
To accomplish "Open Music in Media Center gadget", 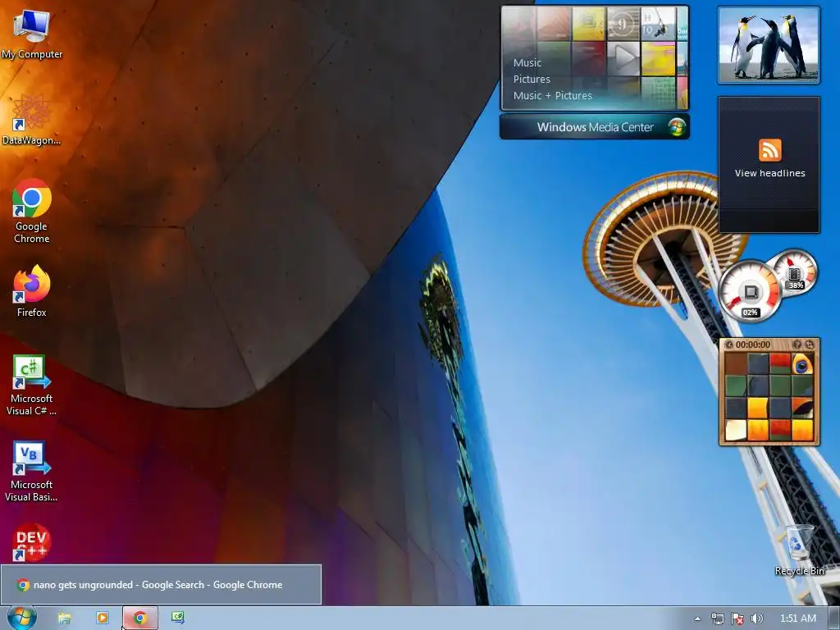I will pyautogui.click(x=527, y=62).
